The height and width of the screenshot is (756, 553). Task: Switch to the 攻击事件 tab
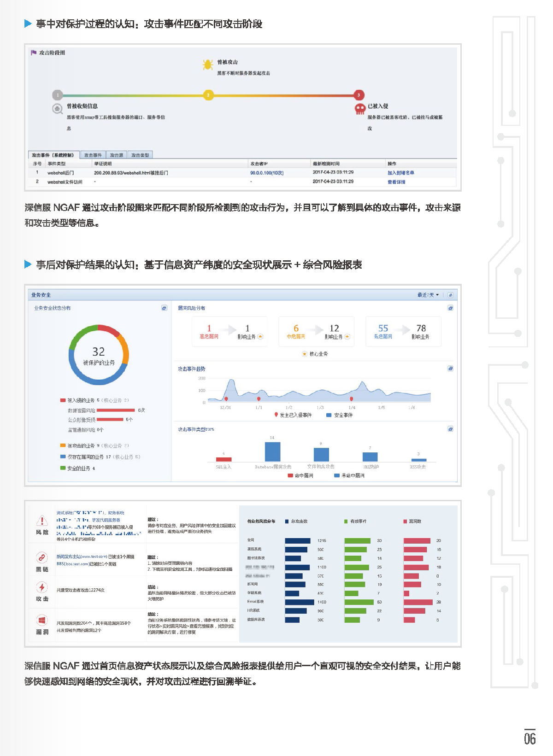(x=93, y=155)
